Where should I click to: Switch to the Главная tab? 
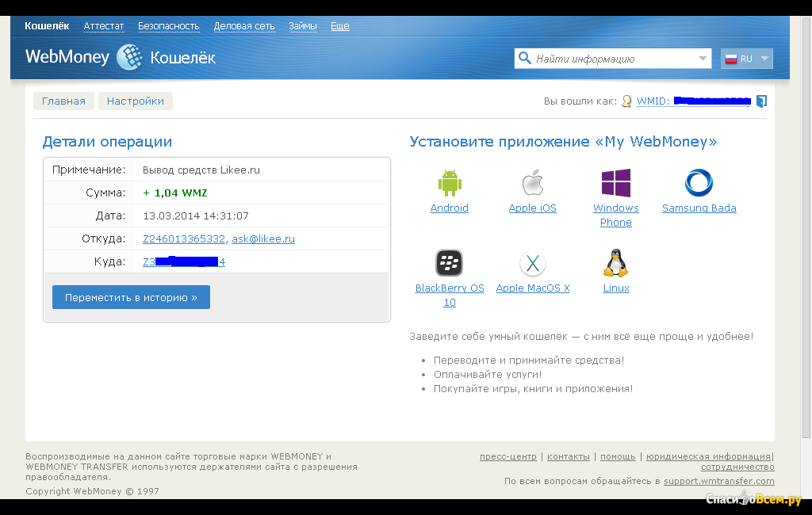tap(63, 101)
